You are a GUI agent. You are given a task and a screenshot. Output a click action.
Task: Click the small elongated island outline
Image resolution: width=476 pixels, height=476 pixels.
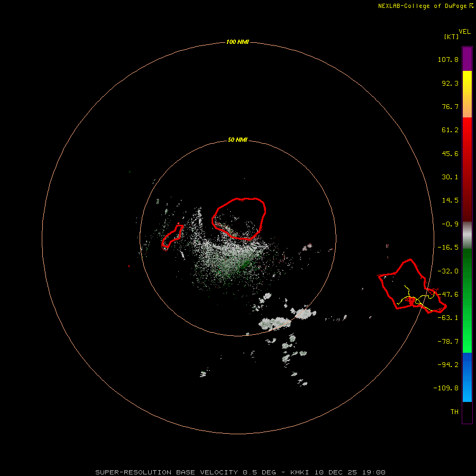tap(172, 237)
